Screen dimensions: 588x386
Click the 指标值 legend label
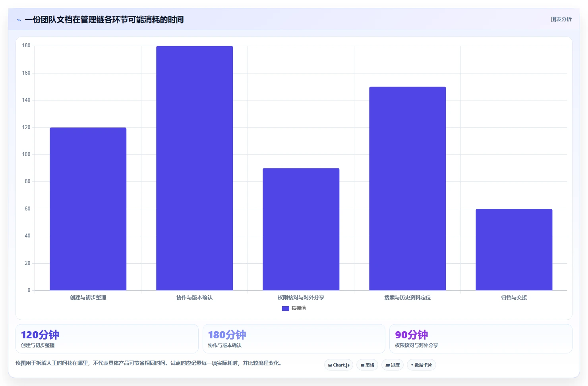click(299, 308)
